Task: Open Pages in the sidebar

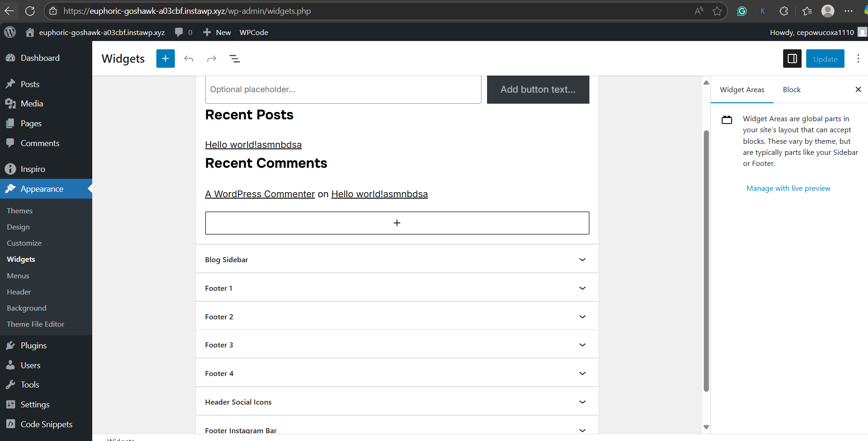Action: [46, 123]
